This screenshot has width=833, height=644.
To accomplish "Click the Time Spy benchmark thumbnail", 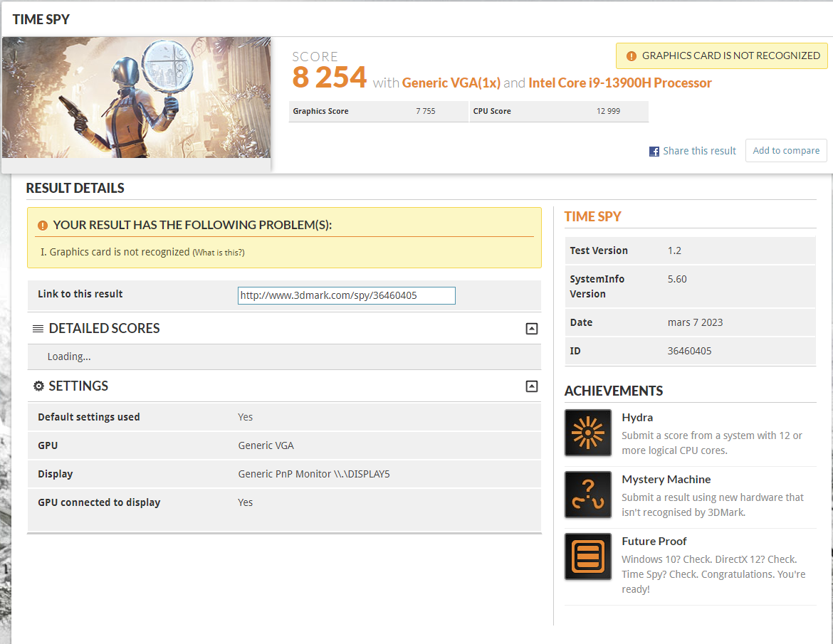I will click(136, 97).
